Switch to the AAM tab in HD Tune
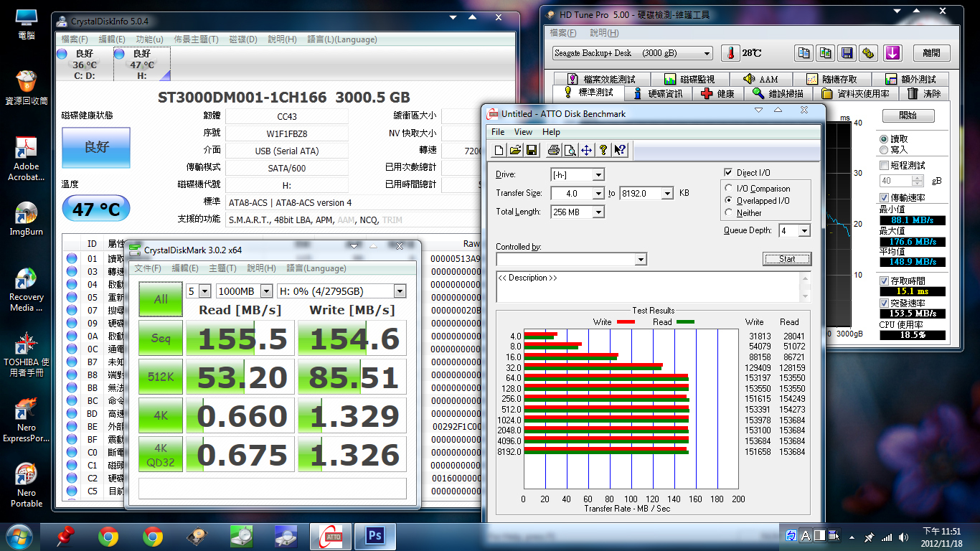Image resolution: width=980 pixels, height=551 pixels. [x=760, y=79]
